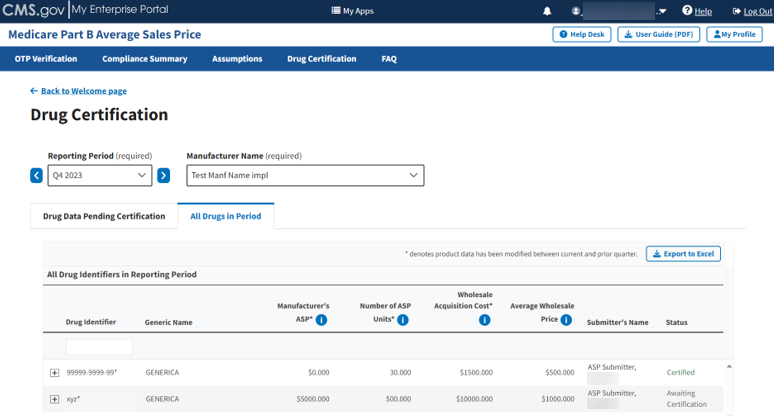This screenshot has height=416, width=774.
Task: Open the Manufacturer Name dropdown
Action: 305,175
